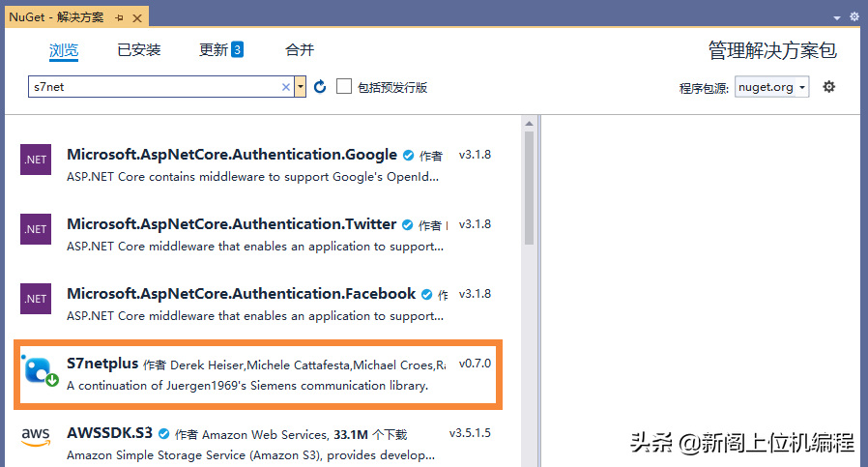Select Microsoft.AspNetCore.Authentication.Twitter package
The height and width of the screenshot is (467, 868).
click(231, 224)
